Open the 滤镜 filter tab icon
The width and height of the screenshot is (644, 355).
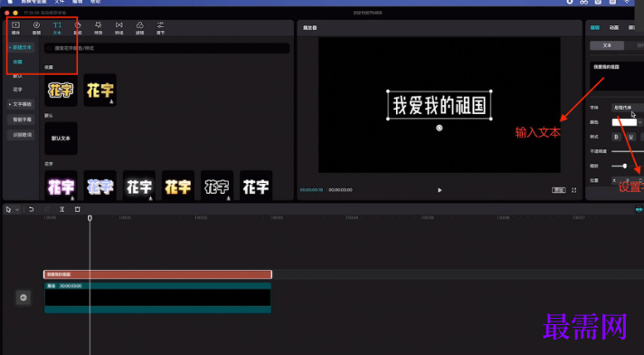coord(139,28)
